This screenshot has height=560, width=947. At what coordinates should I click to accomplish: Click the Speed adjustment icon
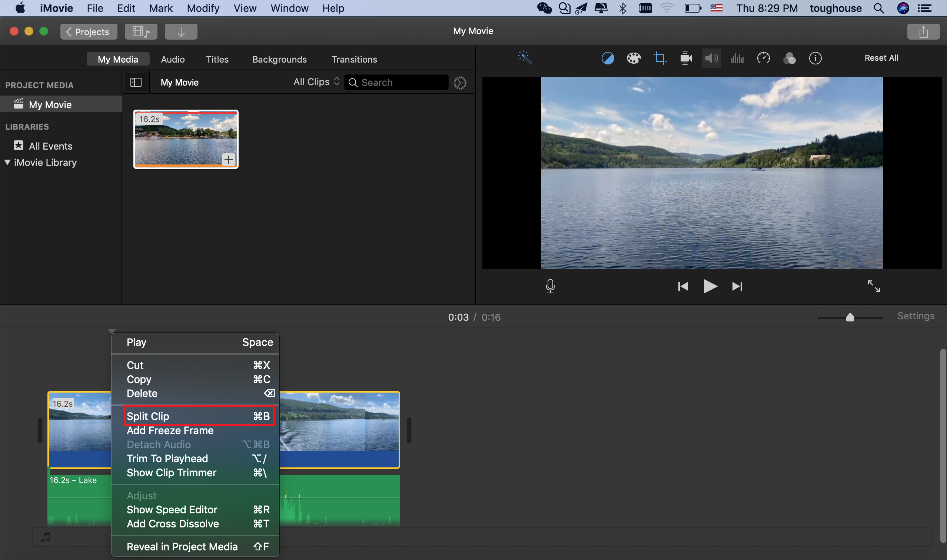[x=762, y=58]
